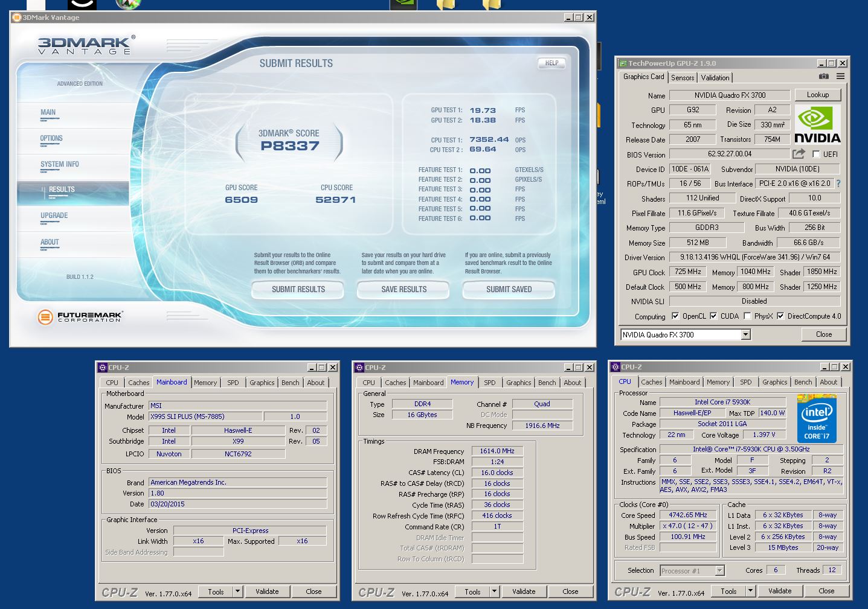This screenshot has width=868, height=609.
Task: Toggle the CUDA checkbox
Action: coord(713,316)
